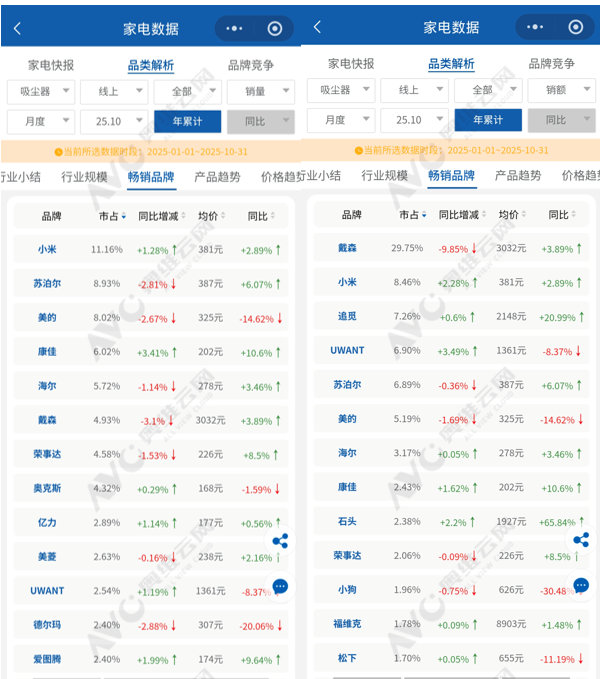Viewport: 600px width, 679px height.
Task: Tap the back arrow in right panel header
Action: pyautogui.click(x=317, y=28)
